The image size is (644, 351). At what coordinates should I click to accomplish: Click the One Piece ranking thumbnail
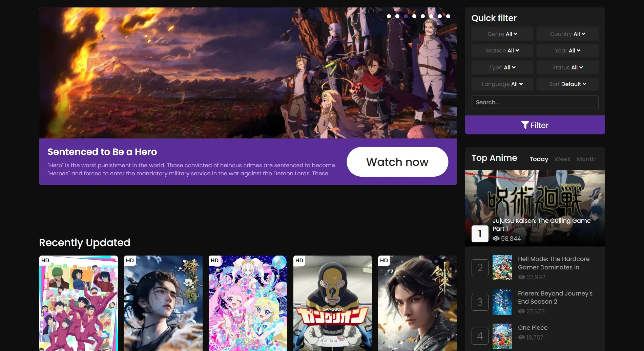point(502,336)
